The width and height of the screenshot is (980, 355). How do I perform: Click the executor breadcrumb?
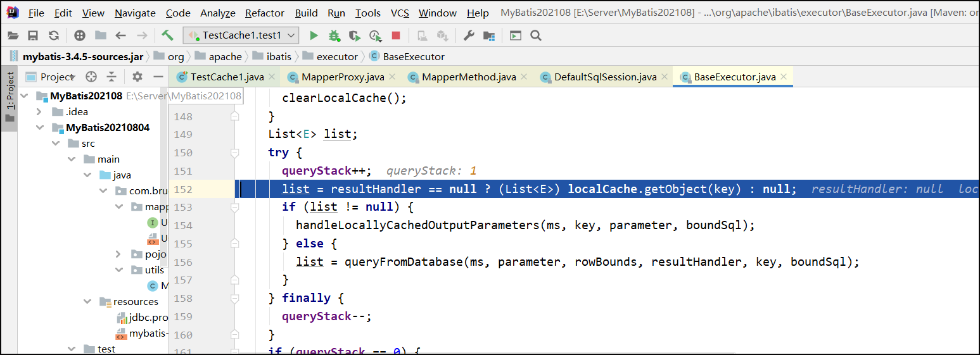coord(337,56)
